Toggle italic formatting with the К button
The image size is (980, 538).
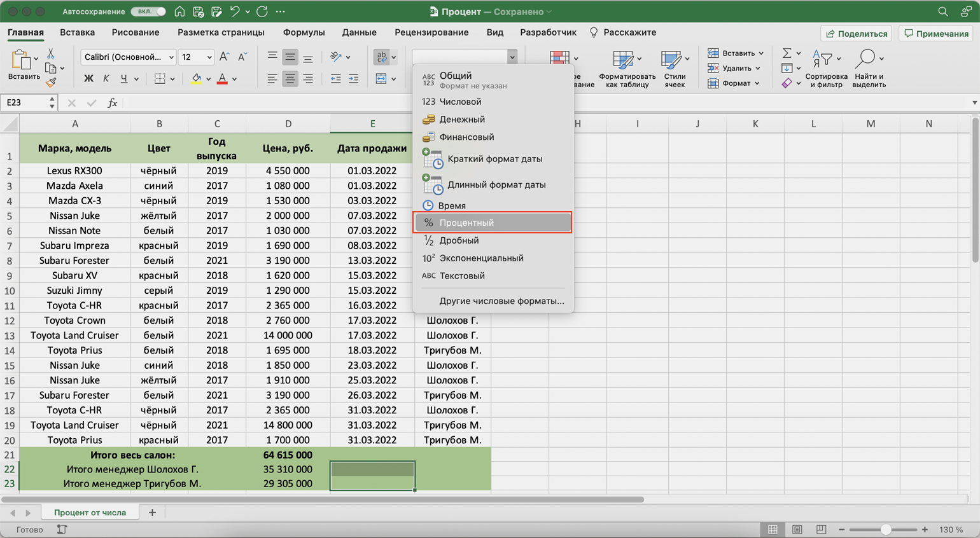click(x=106, y=79)
